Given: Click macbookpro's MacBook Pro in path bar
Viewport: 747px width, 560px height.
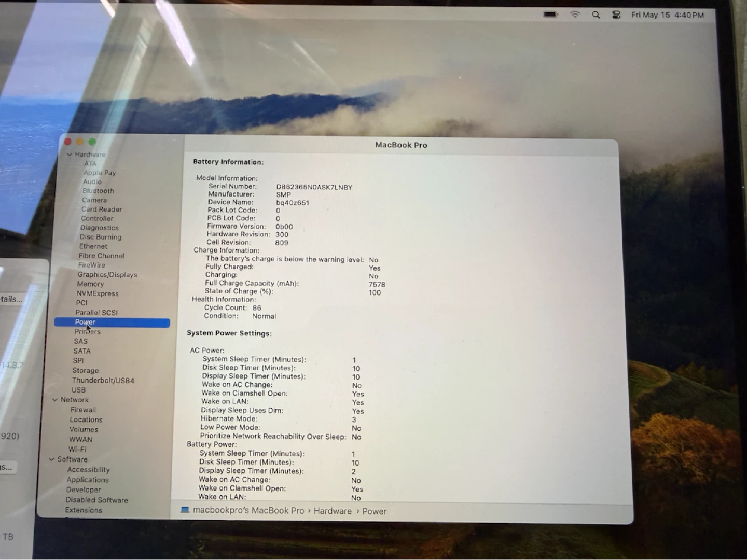Looking at the screenshot, I should pos(248,510).
